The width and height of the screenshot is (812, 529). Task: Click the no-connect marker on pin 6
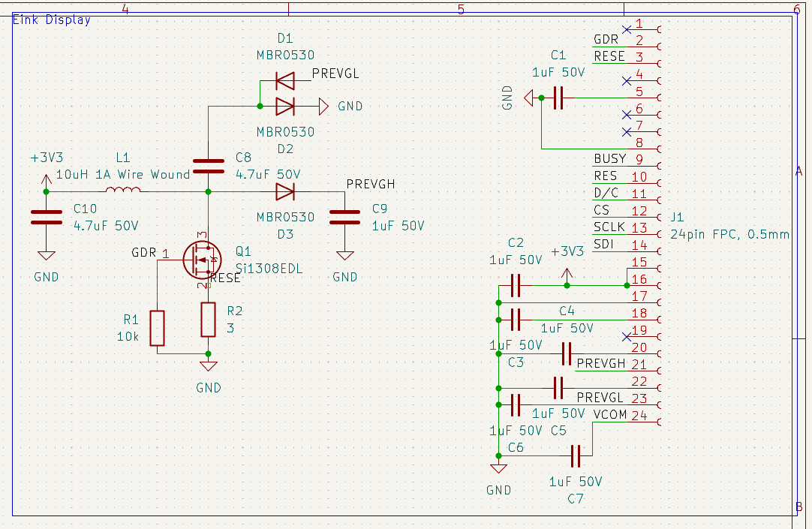627,114
